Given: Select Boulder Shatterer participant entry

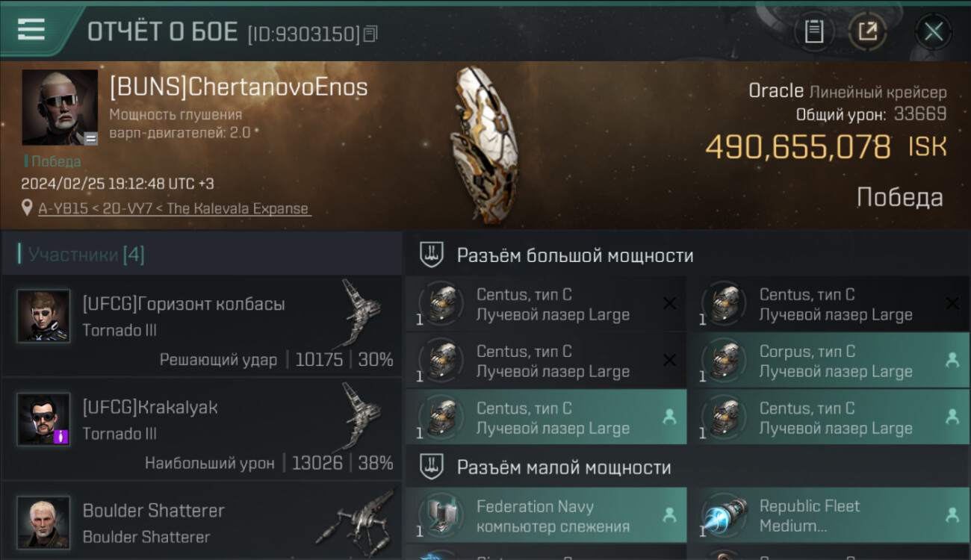Looking at the screenshot, I should tap(202, 521).
